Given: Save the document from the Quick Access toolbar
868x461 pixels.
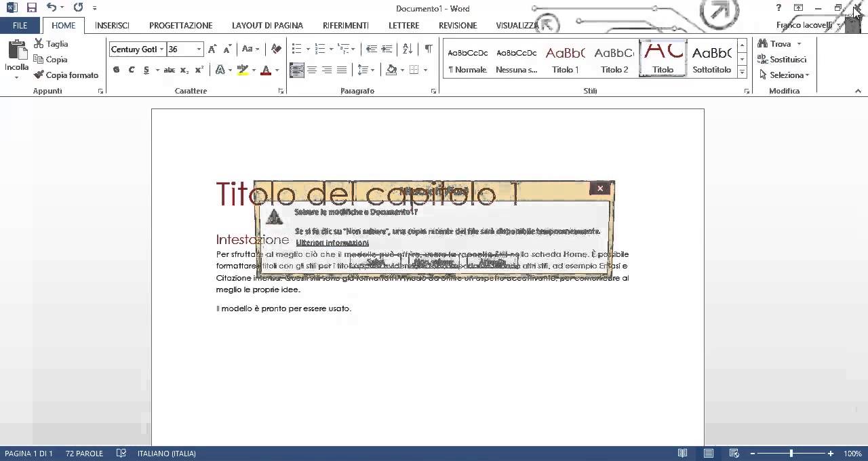Looking at the screenshot, I should (31, 7).
